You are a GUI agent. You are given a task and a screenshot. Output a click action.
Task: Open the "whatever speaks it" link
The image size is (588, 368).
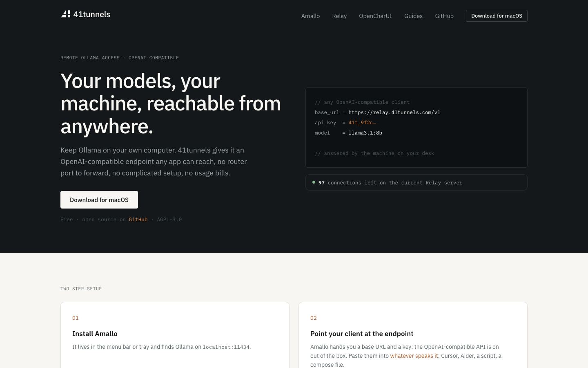pyautogui.click(x=414, y=356)
